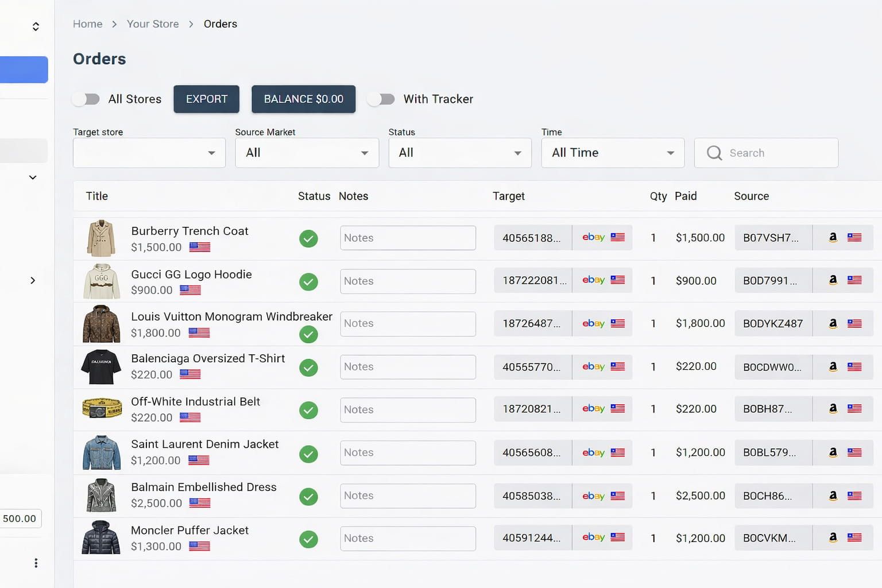Viewport: 882px width, 588px height.
Task: Click paid amount $2,500.00
Action: 701,496
